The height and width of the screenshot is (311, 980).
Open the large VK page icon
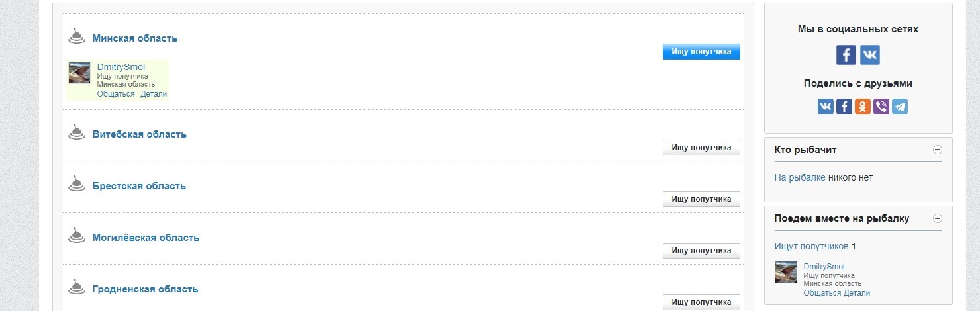tap(870, 54)
